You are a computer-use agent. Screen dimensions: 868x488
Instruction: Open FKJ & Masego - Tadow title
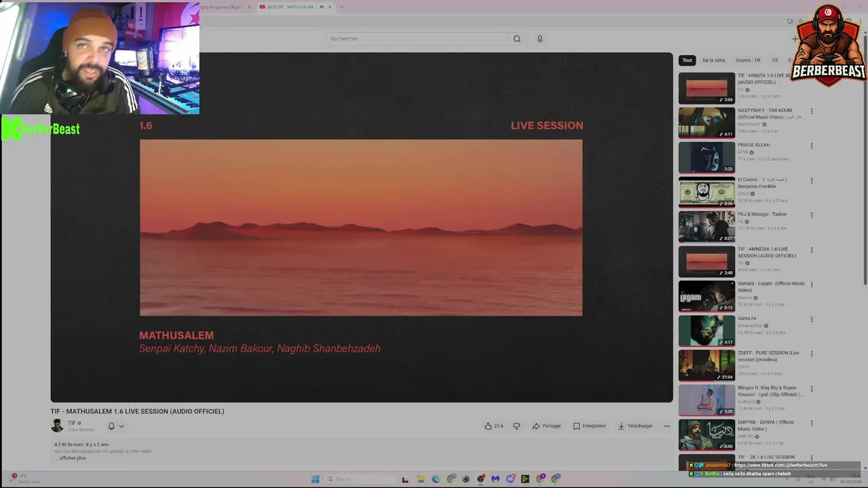[x=762, y=214]
